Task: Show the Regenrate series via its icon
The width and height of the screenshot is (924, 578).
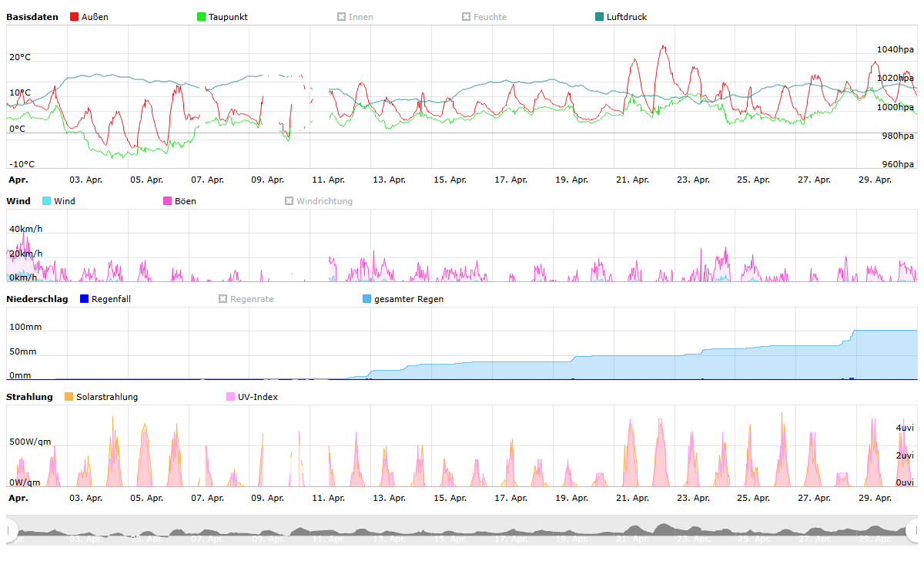Action: (x=223, y=299)
